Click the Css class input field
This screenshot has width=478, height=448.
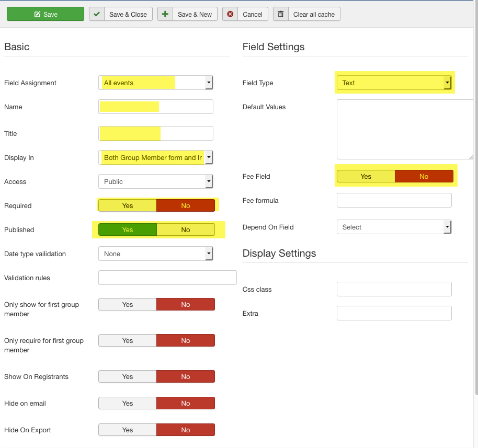pyautogui.click(x=394, y=289)
